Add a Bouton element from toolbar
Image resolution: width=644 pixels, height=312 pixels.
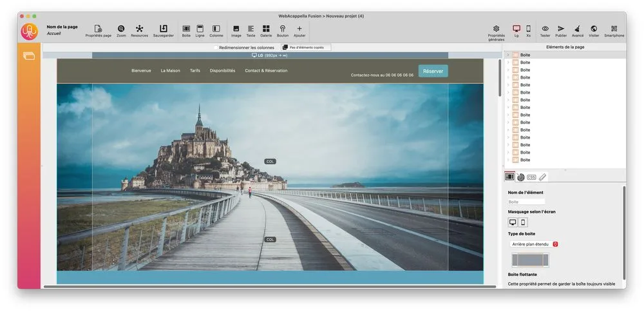[x=283, y=29]
